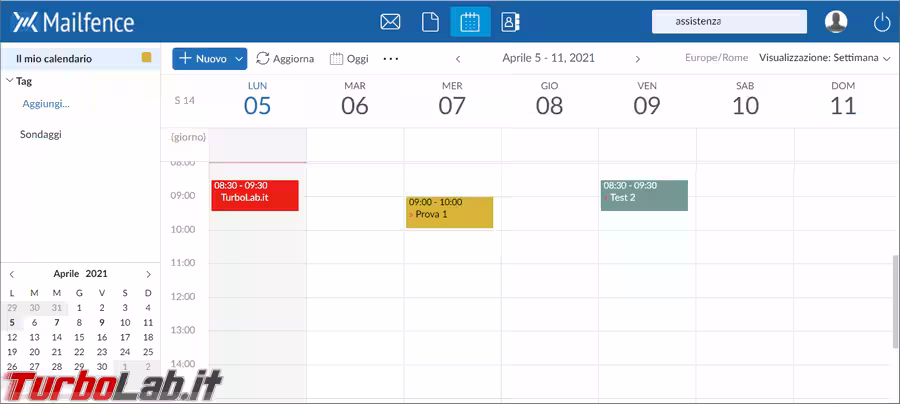Click the Aggiungi... tag link
Screen dimensions: 900x404
click(x=46, y=103)
